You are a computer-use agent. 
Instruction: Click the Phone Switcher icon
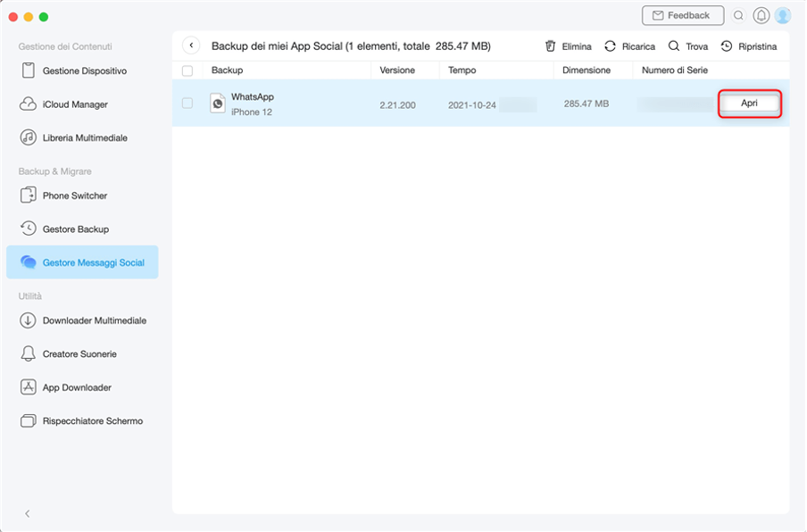(28, 195)
